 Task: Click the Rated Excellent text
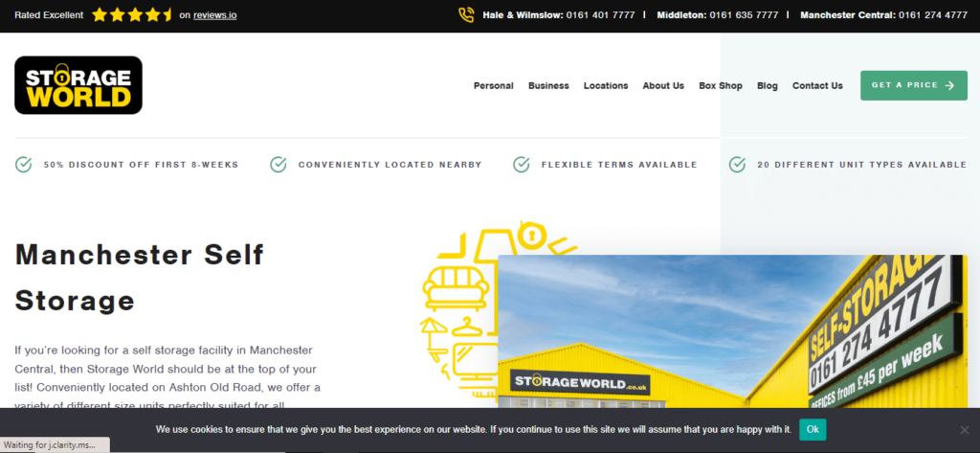49,15
